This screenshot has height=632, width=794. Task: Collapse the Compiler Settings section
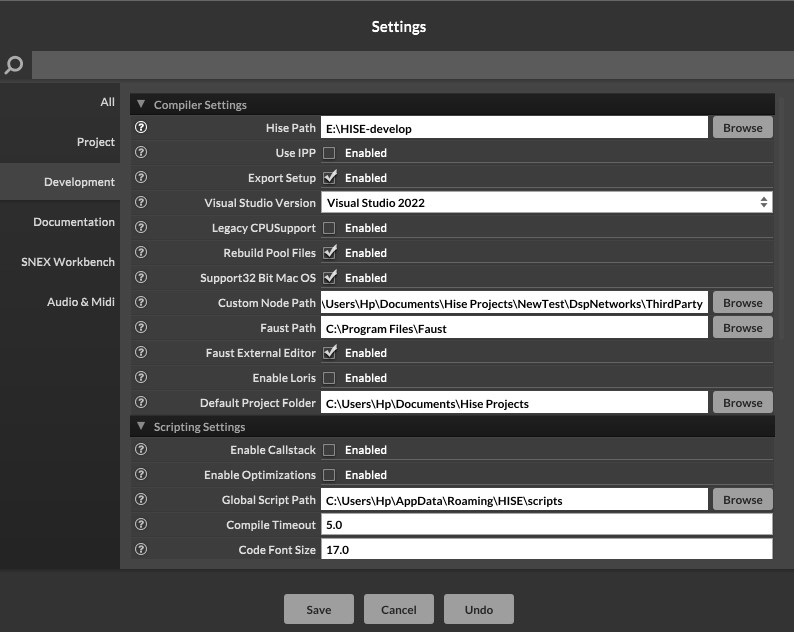tap(141, 104)
